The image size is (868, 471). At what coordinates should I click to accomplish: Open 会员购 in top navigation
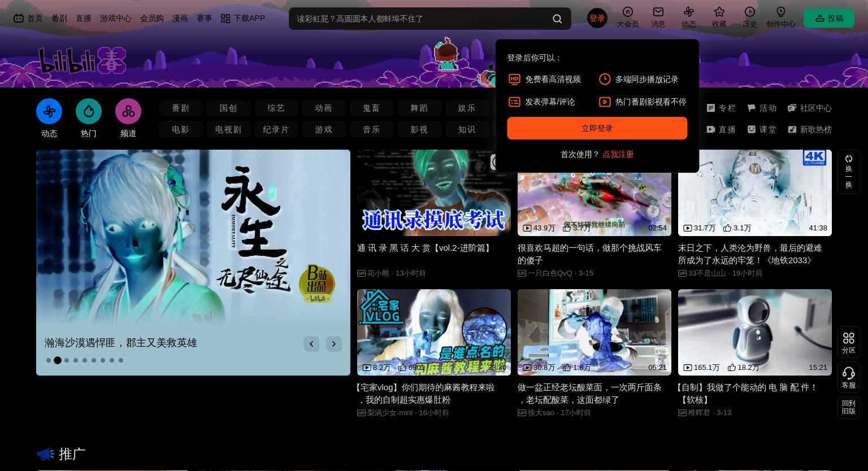pos(152,19)
